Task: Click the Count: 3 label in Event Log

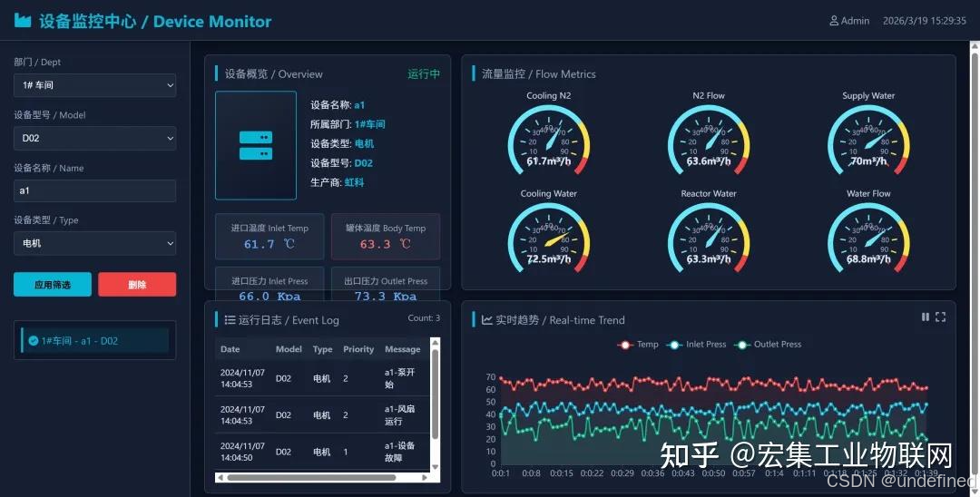Action: 424,317
